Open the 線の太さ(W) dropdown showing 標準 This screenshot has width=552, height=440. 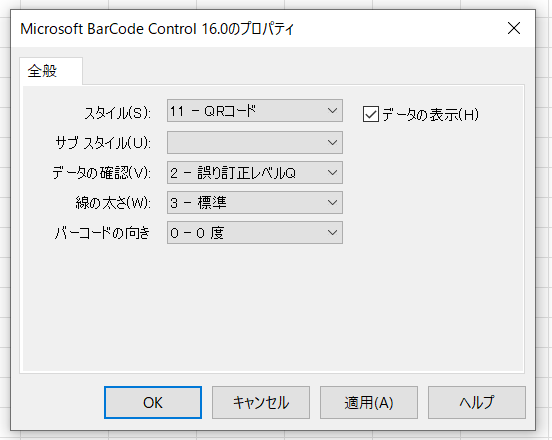point(255,202)
